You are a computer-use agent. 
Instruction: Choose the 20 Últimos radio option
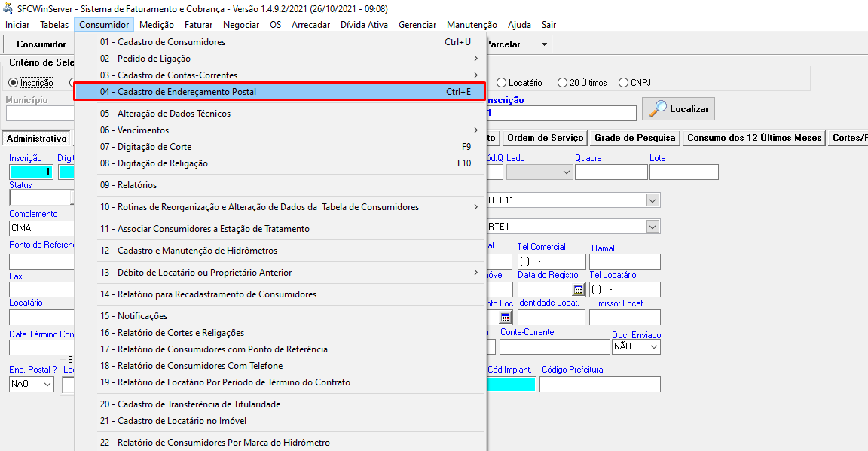(562, 83)
